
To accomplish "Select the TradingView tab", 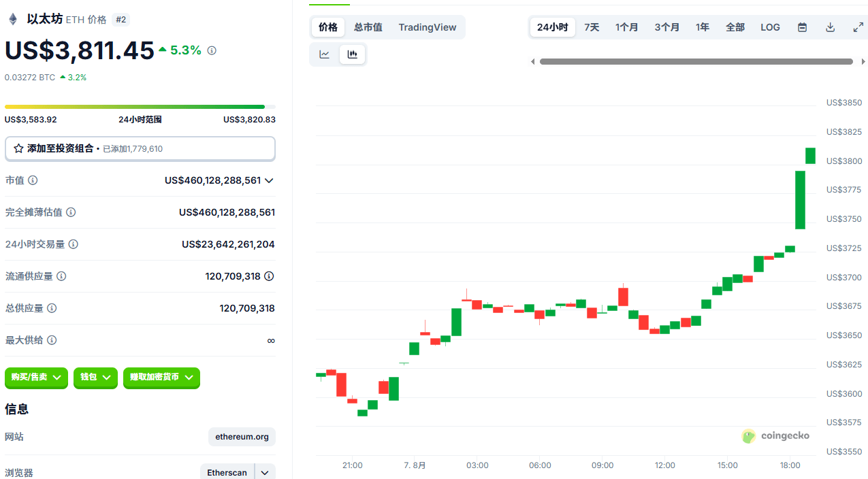I will coord(428,27).
